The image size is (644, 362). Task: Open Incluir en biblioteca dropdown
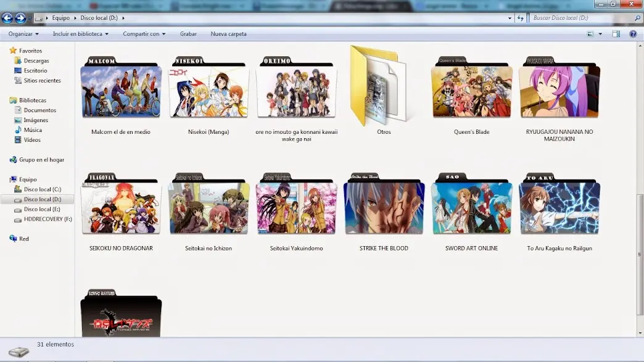coord(80,34)
